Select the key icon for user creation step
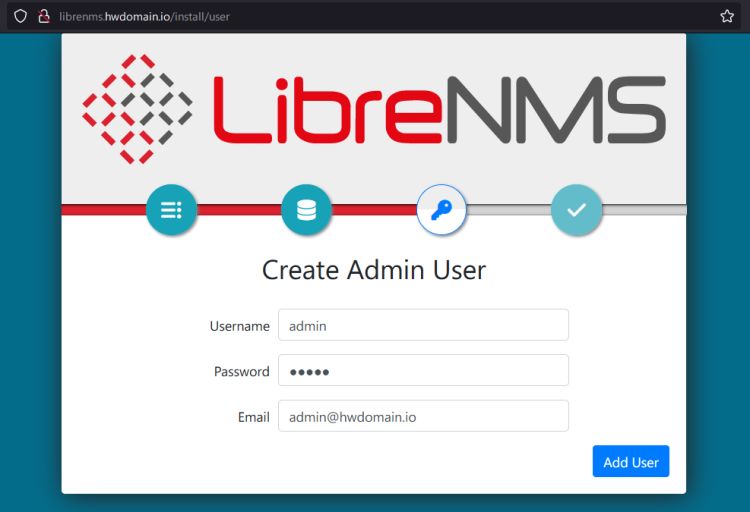 (441, 210)
